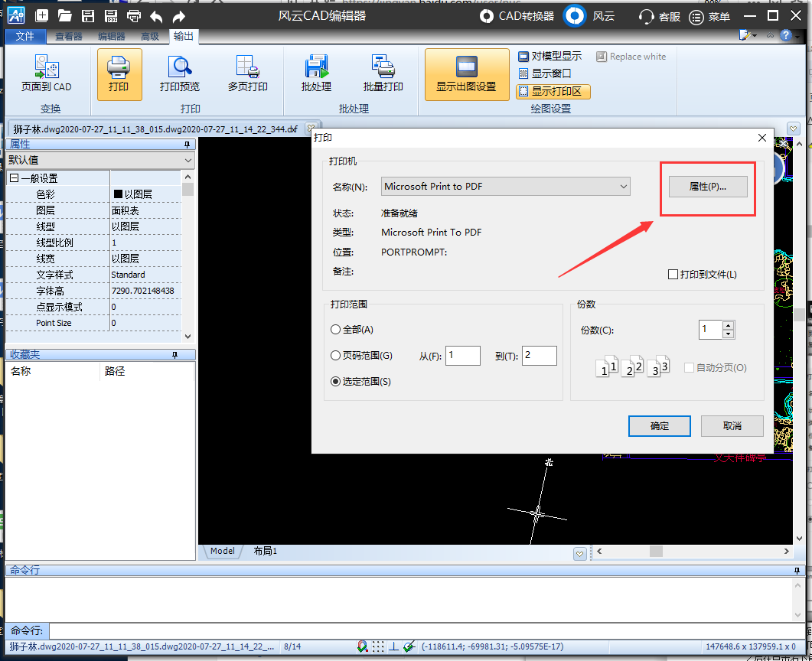Toggle the grid dots icon in status bar
Image resolution: width=812 pixels, height=661 pixels.
pos(378,646)
